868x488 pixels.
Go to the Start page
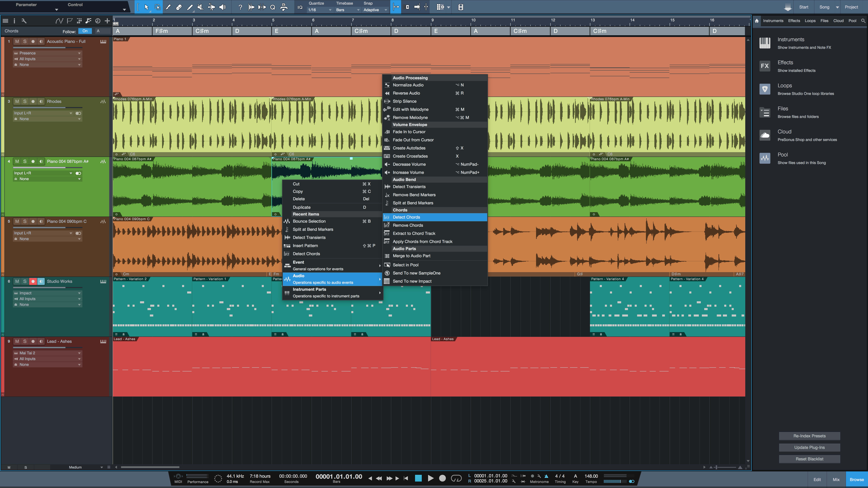(804, 7)
